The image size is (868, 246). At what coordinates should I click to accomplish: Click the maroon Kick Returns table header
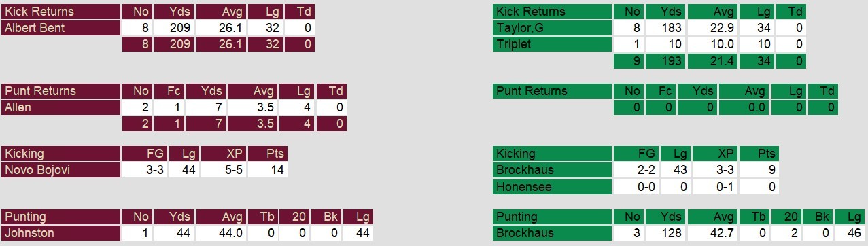(x=61, y=12)
